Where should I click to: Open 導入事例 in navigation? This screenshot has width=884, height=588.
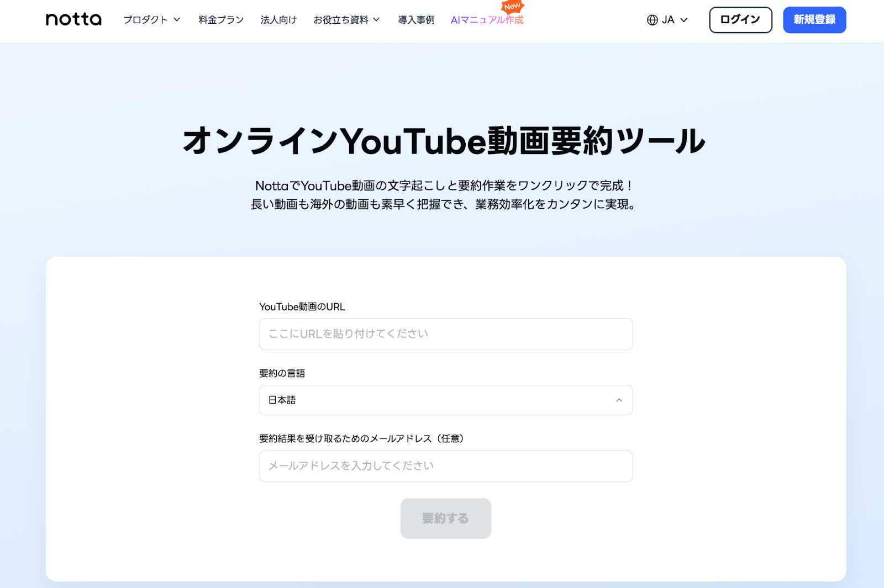[416, 20]
